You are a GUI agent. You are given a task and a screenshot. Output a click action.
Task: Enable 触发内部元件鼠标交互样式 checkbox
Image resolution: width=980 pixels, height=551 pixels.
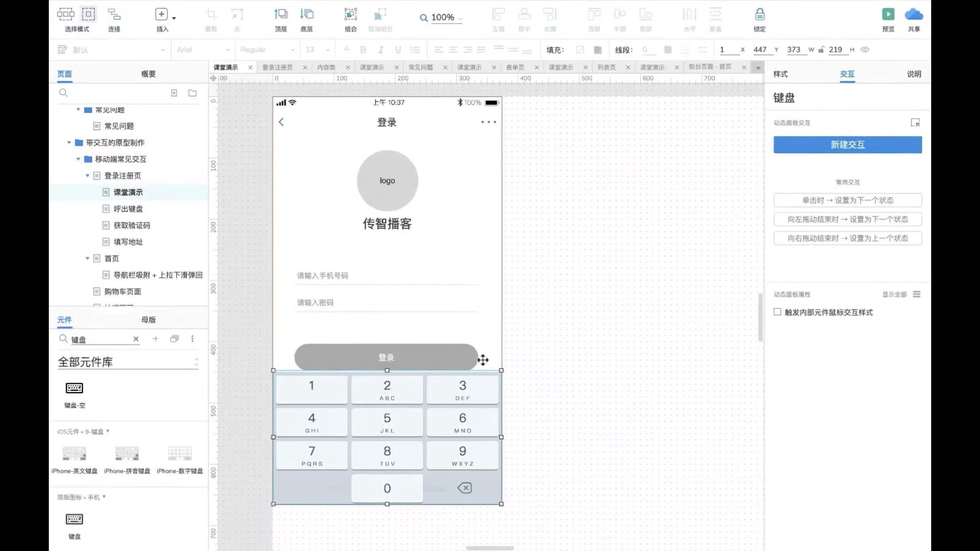click(777, 312)
